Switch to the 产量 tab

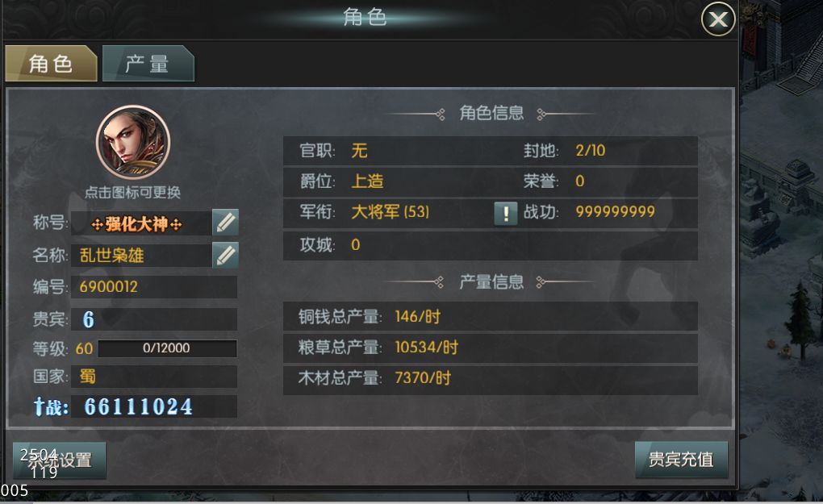pyautogui.click(x=148, y=64)
